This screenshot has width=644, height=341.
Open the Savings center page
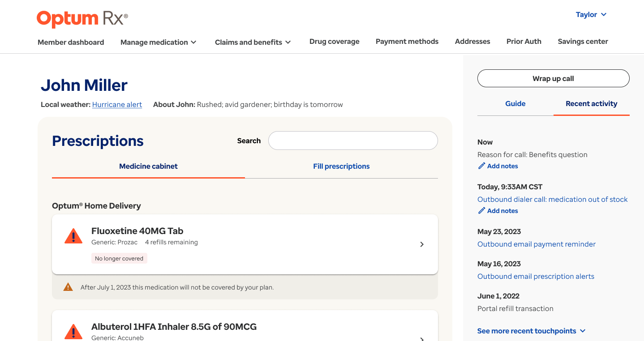(583, 42)
